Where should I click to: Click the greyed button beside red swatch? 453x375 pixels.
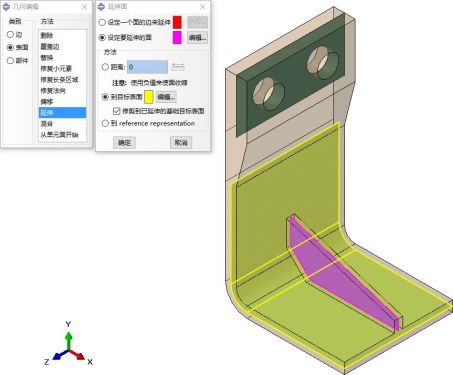tap(197, 22)
